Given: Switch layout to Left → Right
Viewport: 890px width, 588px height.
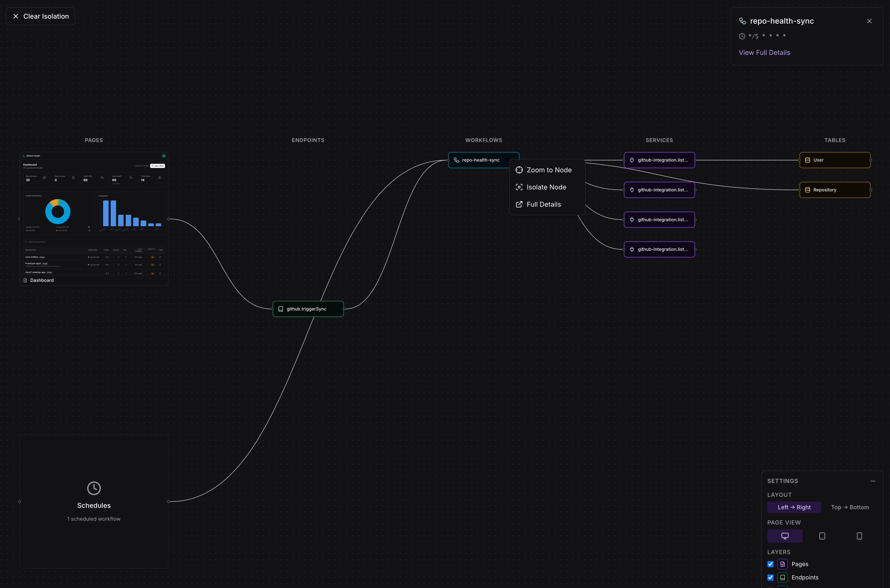Looking at the screenshot, I should click(x=794, y=507).
